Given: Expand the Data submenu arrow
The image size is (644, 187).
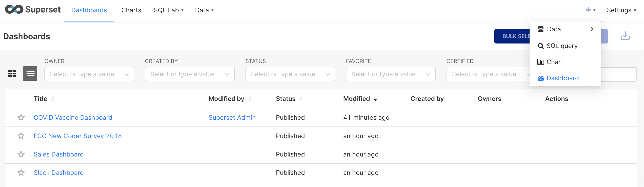Looking at the screenshot, I should [592, 29].
